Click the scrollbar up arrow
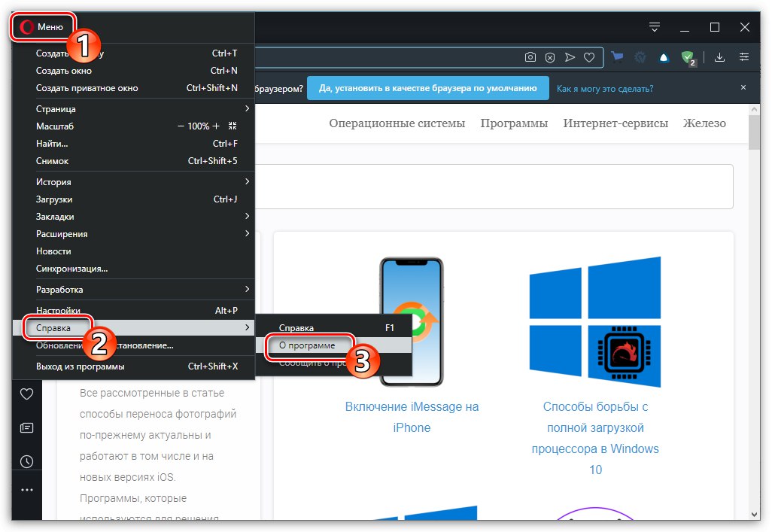The height and width of the screenshot is (532, 772). (x=754, y=109)
